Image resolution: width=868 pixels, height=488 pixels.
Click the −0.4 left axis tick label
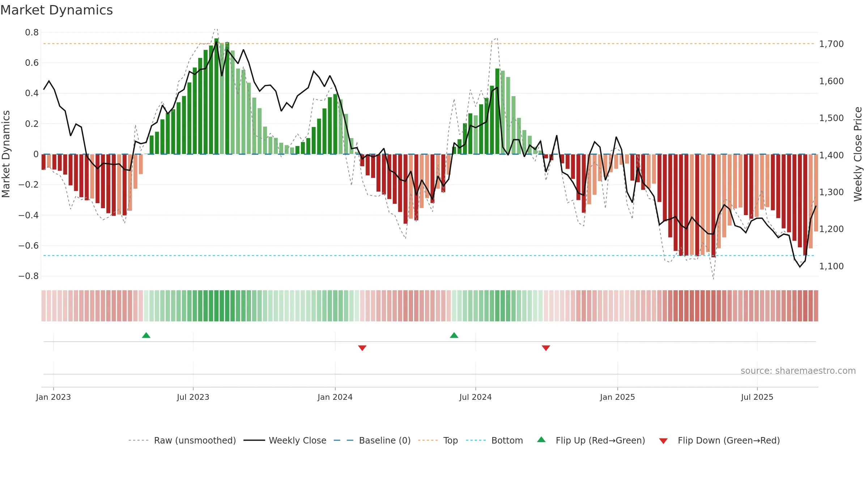pyautogui.click(x=29, y=215)
